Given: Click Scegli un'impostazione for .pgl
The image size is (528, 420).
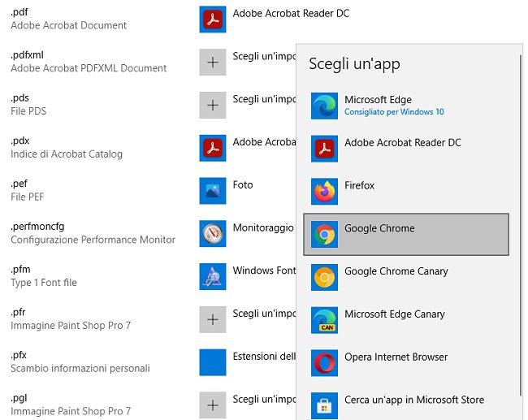Looking at the screenshot, I should [264, 399].
